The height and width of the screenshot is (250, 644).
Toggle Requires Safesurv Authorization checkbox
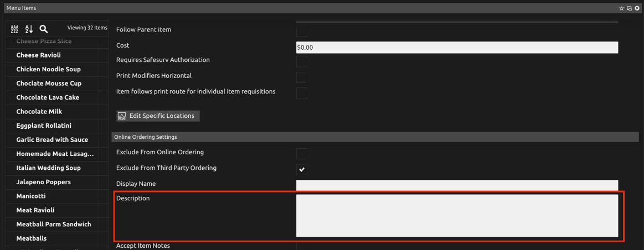[x=301, y=61]
